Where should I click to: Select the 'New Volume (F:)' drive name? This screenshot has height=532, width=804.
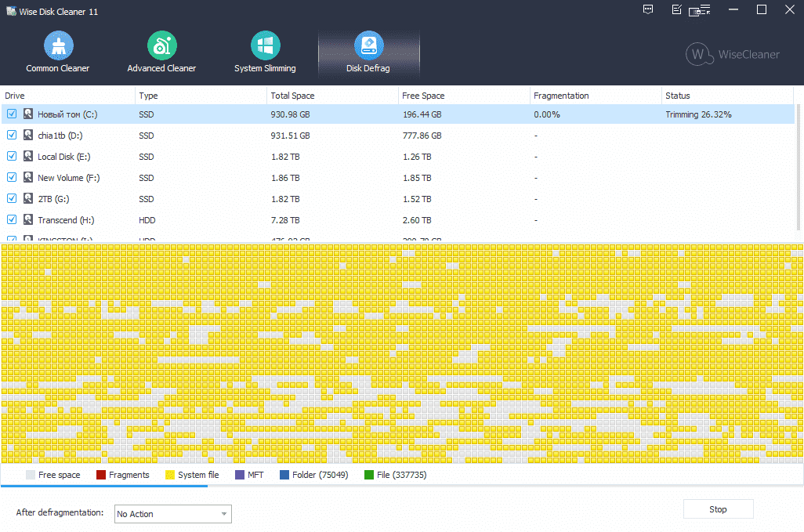[69, 178]
